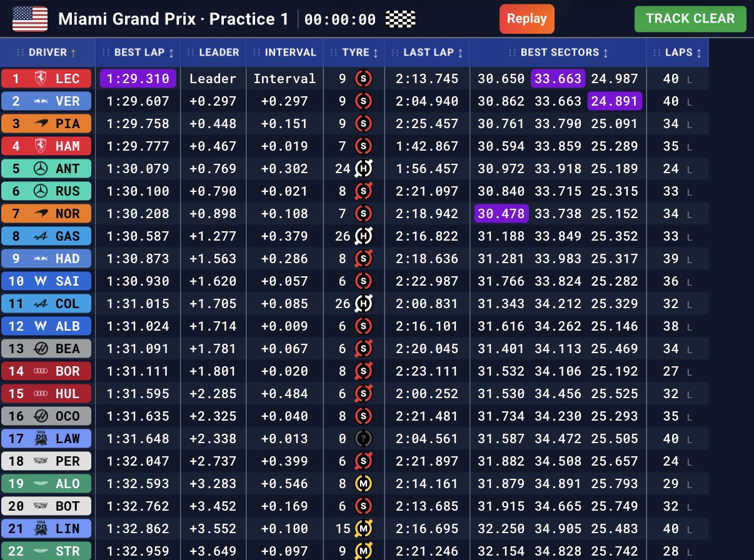Screen dimensions: 754x560
Task: Click the gap to leader +3.649
Action: pyautogui.click(x=213, y=551)
